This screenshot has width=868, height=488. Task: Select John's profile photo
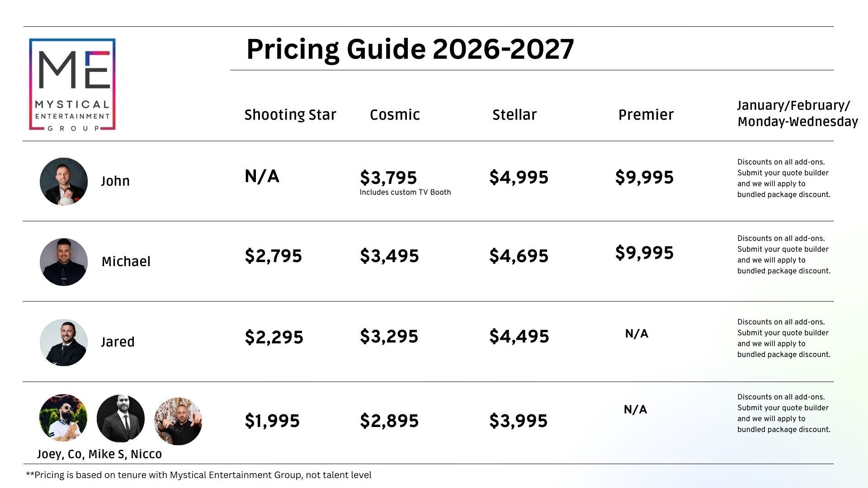[64, 181]
